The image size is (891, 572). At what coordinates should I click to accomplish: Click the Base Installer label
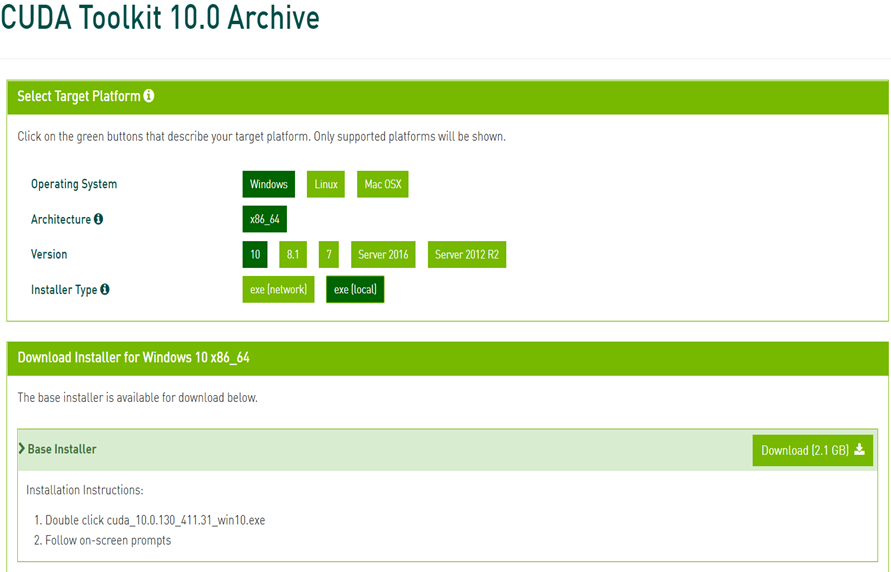coord(62,449)
